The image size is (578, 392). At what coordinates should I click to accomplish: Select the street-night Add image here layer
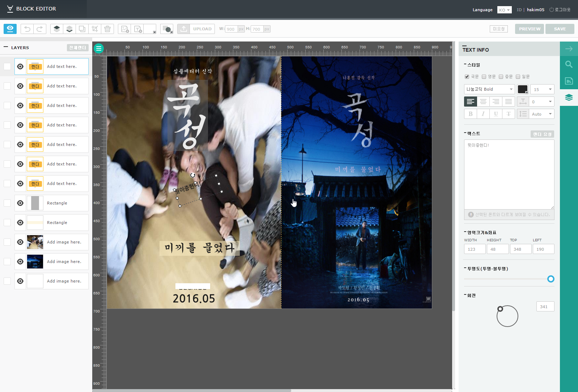tap(51, 262)
